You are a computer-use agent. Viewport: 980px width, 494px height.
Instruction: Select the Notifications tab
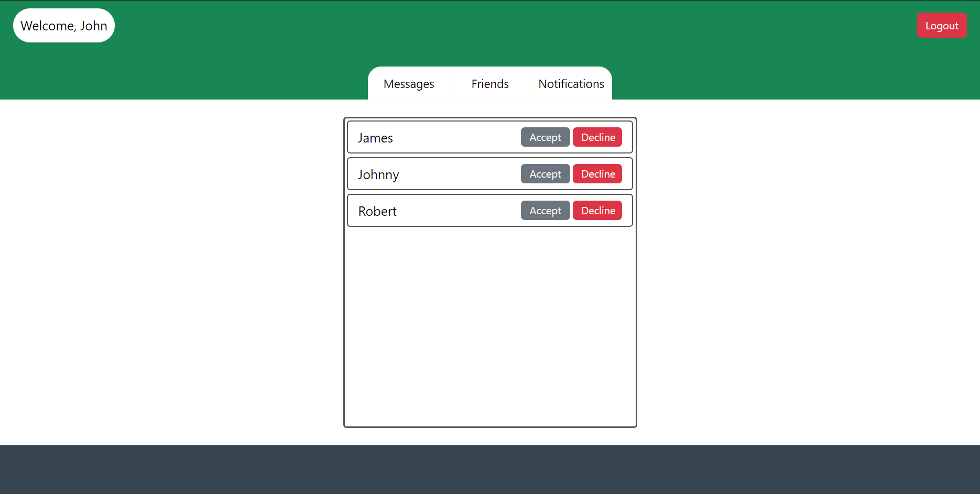pos(571,83)
